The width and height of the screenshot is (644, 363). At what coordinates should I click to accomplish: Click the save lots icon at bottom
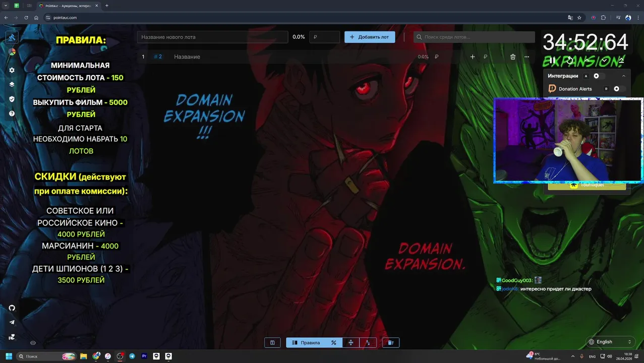[272, 343]
